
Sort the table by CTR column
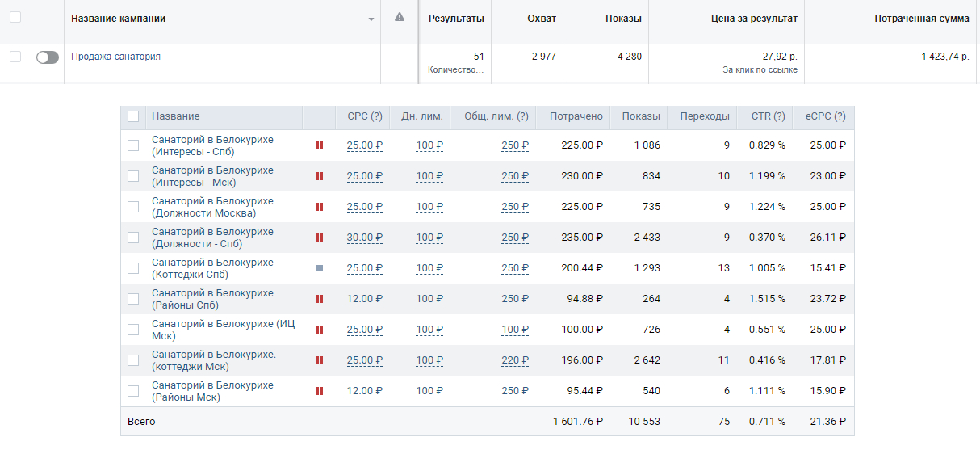(767, 116)
